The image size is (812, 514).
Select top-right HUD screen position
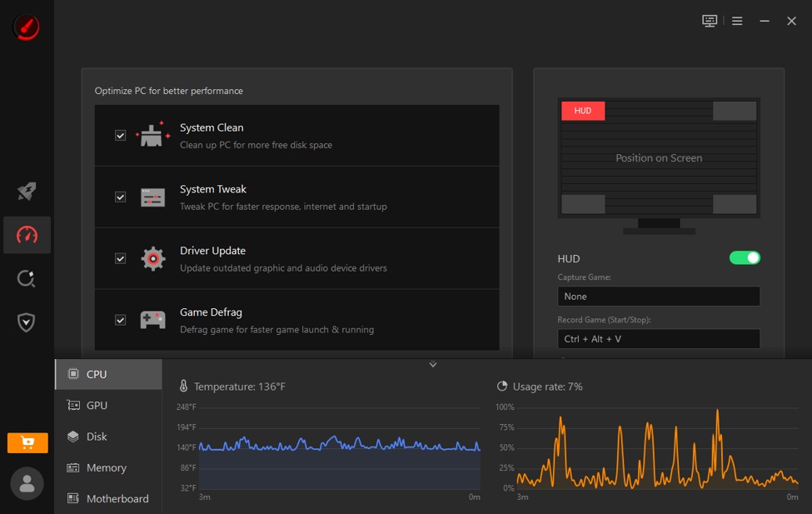coord(735,111)
